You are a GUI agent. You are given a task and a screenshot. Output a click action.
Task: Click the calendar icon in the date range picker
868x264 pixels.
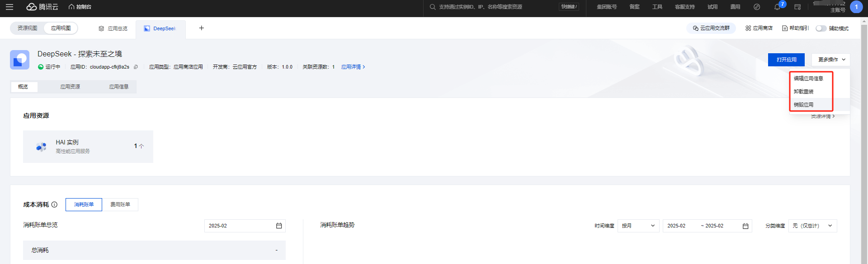[745, 226]
